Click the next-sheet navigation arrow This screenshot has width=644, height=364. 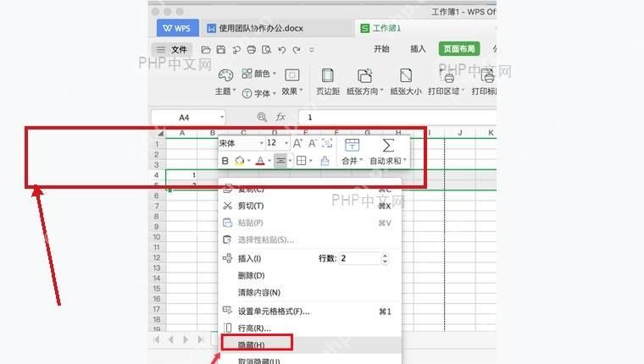click(186, 339)
